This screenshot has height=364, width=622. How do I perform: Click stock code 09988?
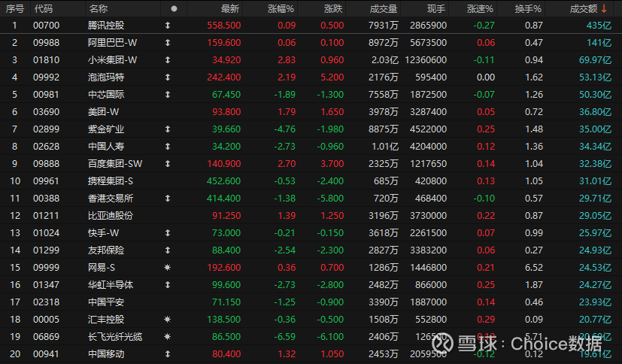47,42
